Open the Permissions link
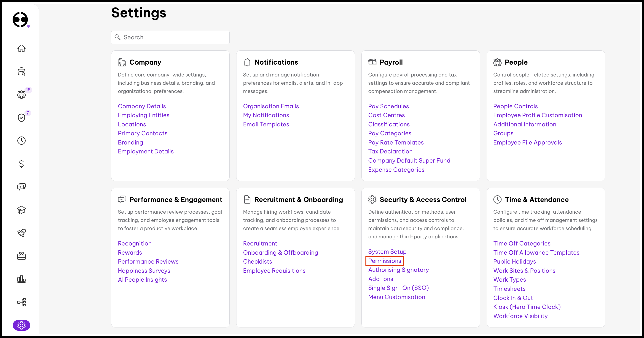 pyautogui.click(x=384, y=261)
